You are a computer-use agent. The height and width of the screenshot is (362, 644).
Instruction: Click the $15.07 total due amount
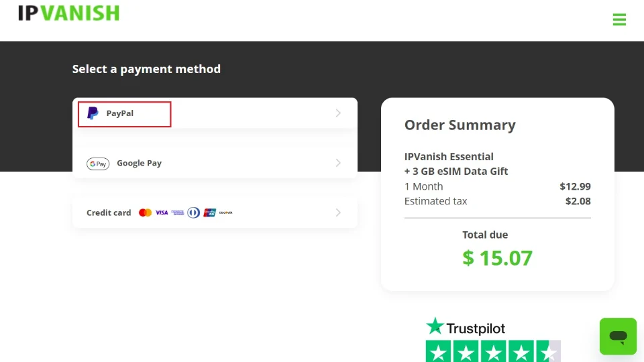(497, 258)
